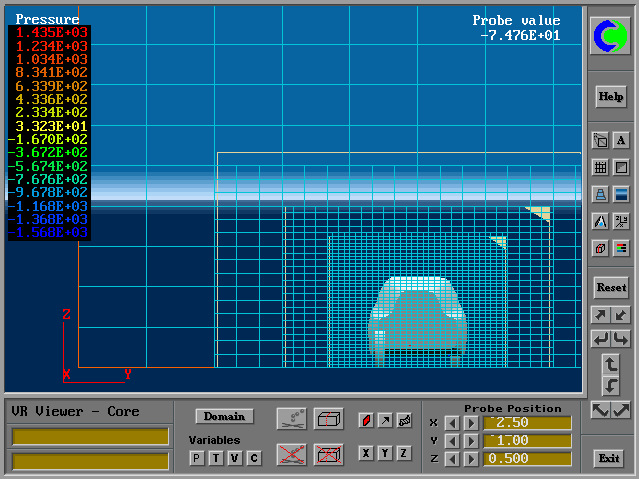Select the C variable button
Viewport: 639px width, 479px height.
tap(254, 458)
